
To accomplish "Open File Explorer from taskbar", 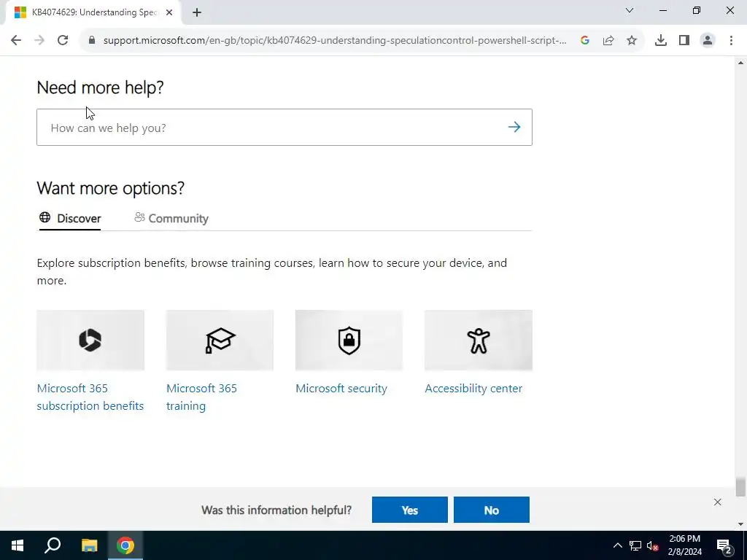I will click(x=89, y=545).
